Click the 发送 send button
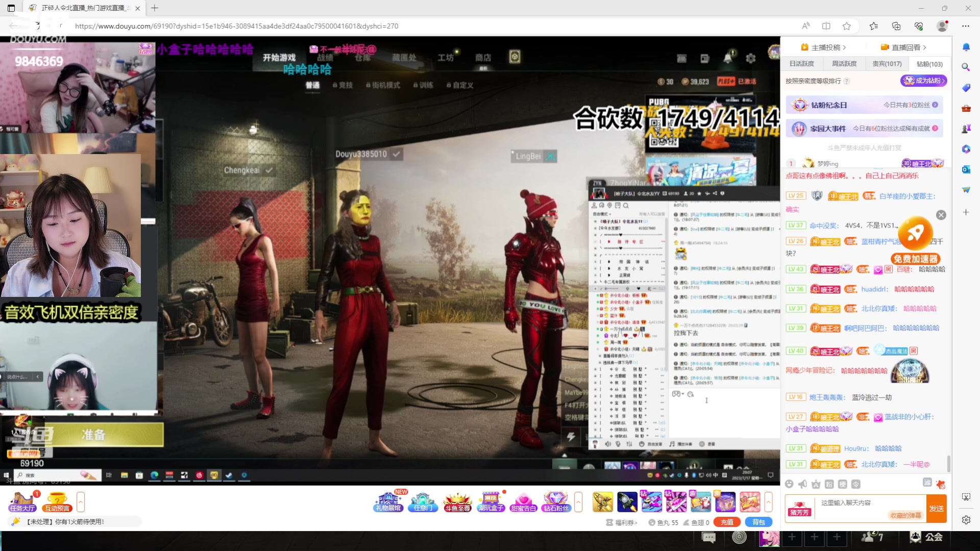980x551 pixels. [936, 509]
